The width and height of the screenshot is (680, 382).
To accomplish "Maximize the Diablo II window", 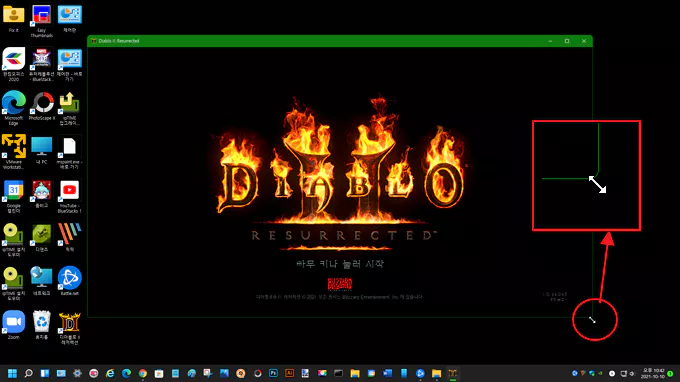I will point(567,41).
